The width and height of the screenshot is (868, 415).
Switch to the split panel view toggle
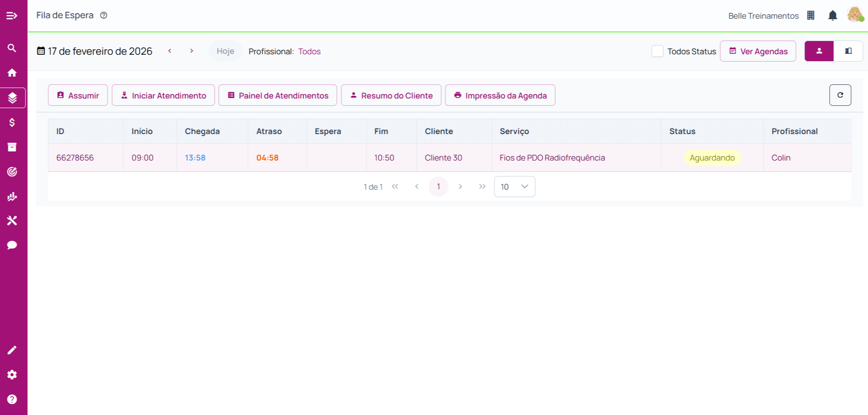(848, 51)
